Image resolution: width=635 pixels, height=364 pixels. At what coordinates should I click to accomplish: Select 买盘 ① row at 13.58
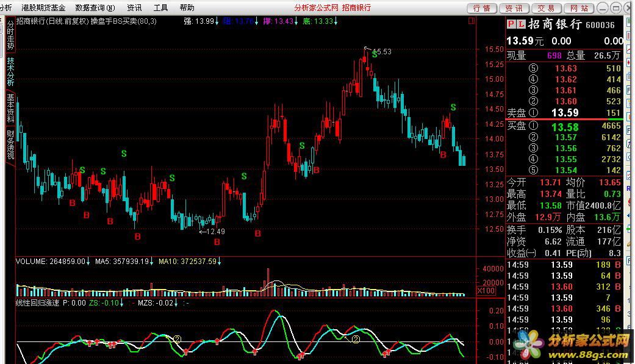tap(564, 127)
